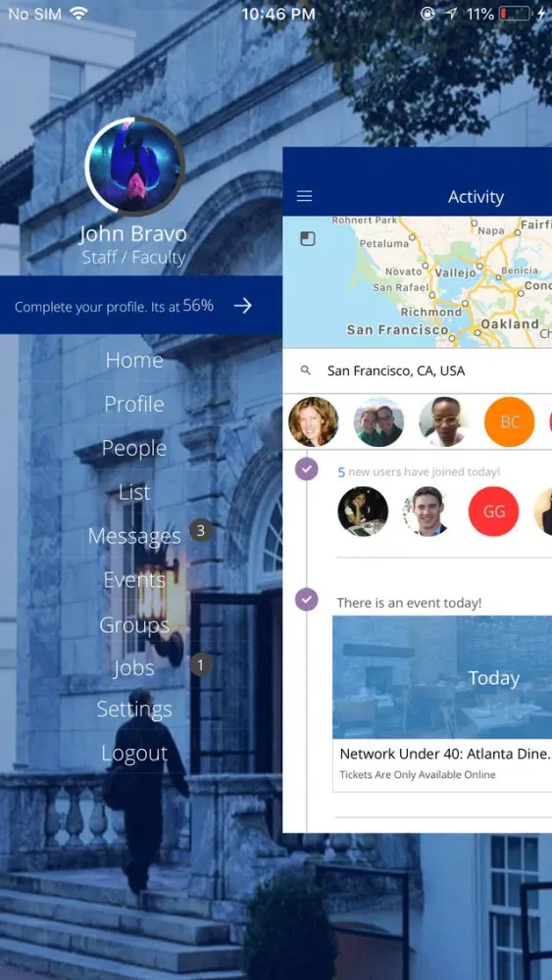Screen dimensions: 552x980
Task: Open Settings from side menu
Action: (134, 710)
